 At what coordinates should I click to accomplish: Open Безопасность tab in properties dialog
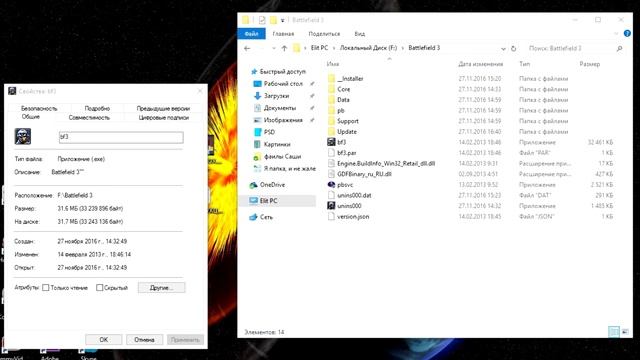pos(39,108)
